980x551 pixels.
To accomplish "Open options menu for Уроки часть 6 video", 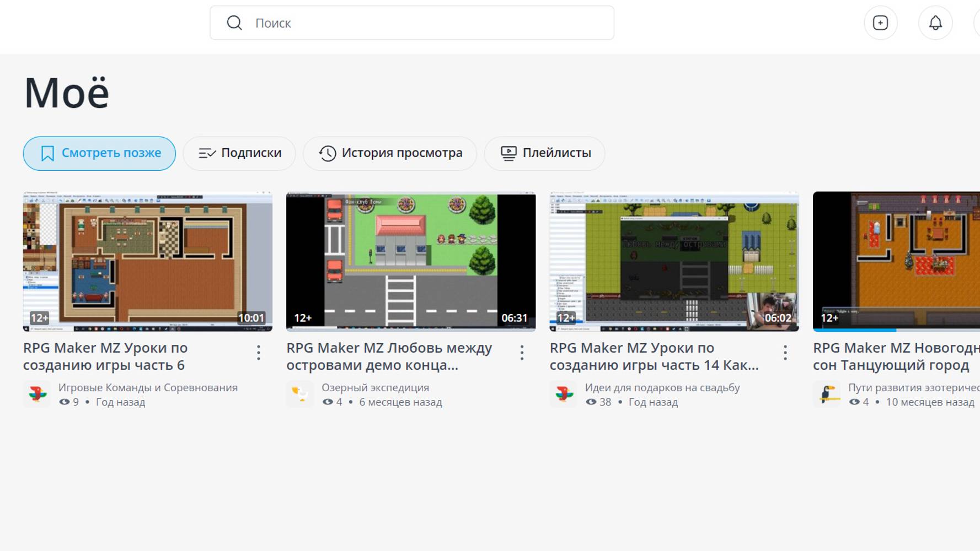I will (259, 353).
